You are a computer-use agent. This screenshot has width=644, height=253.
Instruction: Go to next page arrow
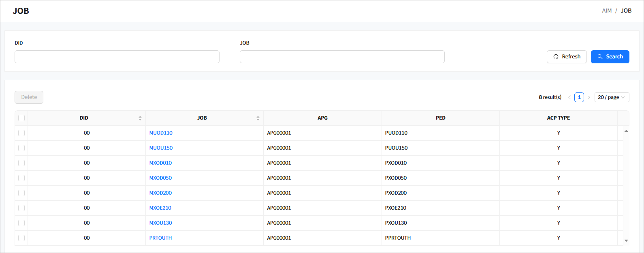coord(589,97)
